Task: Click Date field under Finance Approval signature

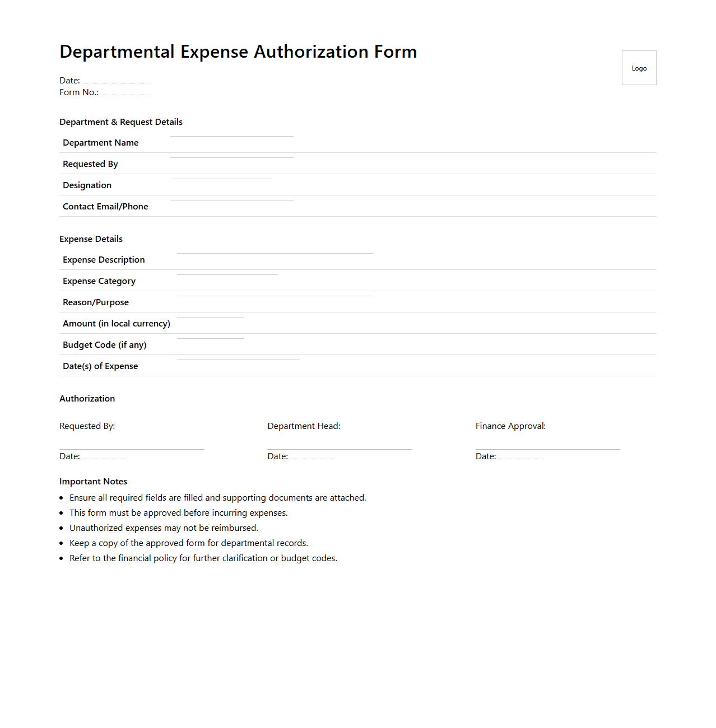Action: click(x=521, y=456)
